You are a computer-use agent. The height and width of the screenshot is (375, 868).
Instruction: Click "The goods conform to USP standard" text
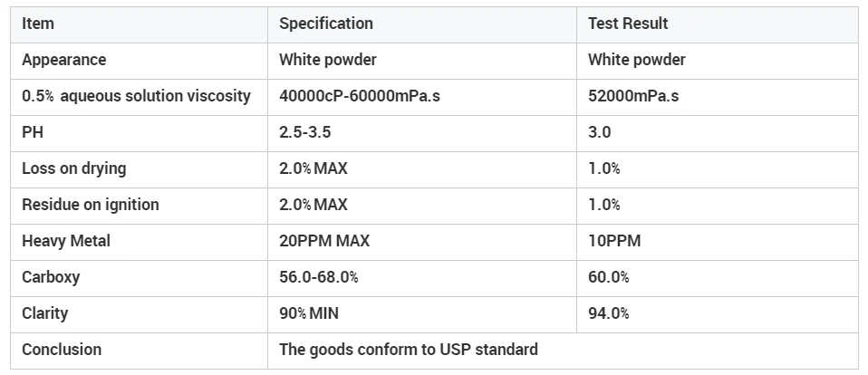point(408,350)
